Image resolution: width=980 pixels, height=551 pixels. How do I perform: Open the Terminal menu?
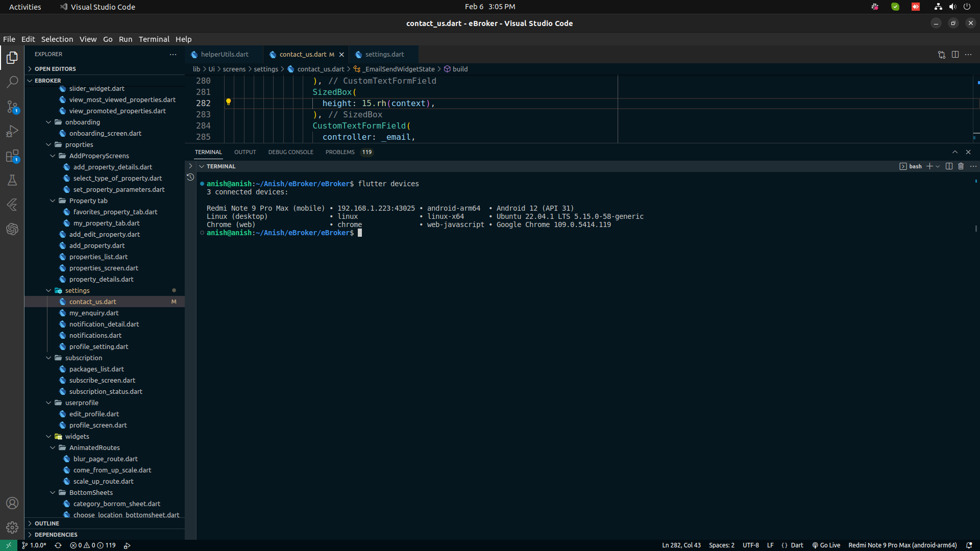[x=154, y=39]
